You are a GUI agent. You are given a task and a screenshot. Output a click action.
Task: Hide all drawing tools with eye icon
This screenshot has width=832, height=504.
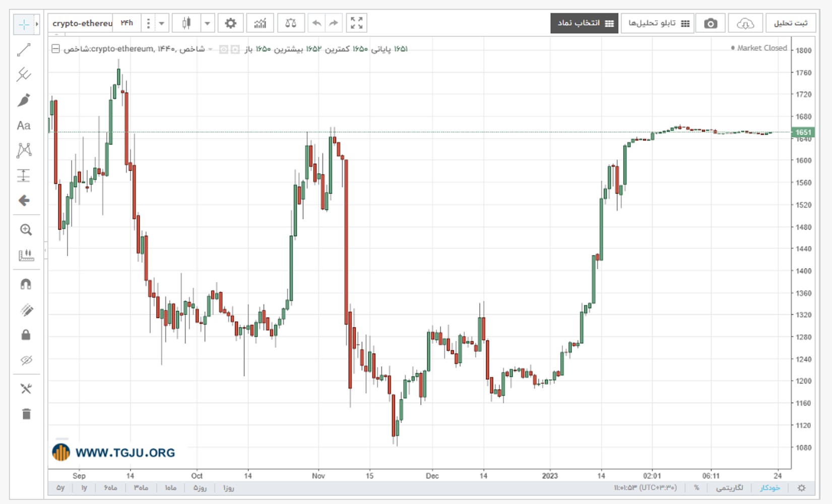point(26,360)
